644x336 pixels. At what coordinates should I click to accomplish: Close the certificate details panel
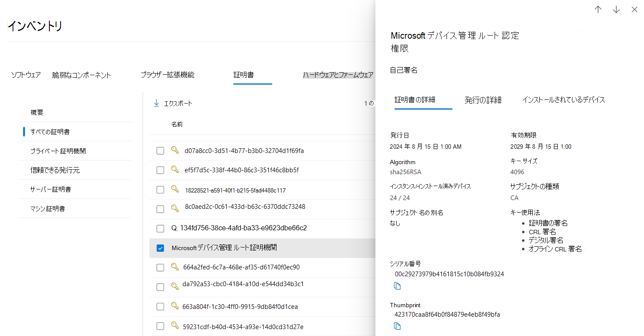pos(634,9)
